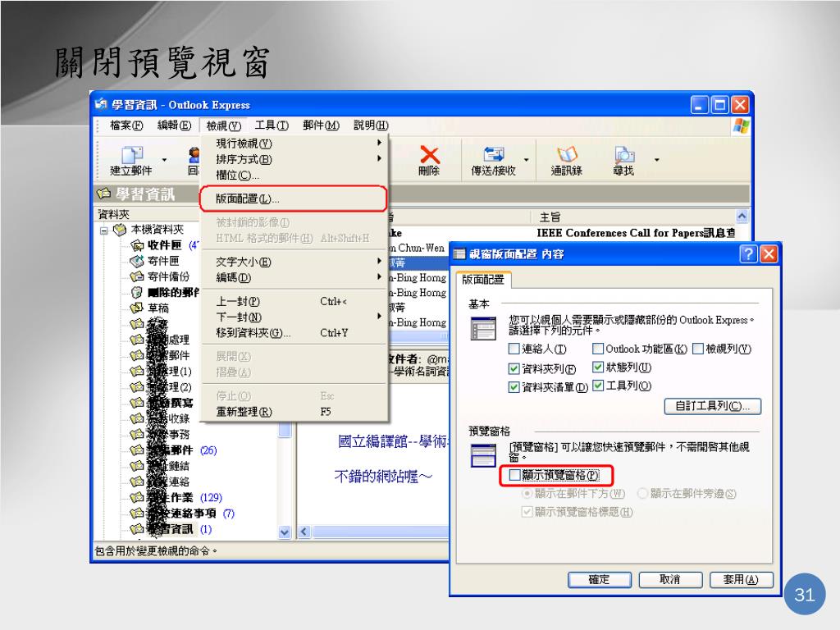Open the dropdown arrow next to 傳送/接收
The height and width of the screenshot is (630, 840).
click(526, 160)
